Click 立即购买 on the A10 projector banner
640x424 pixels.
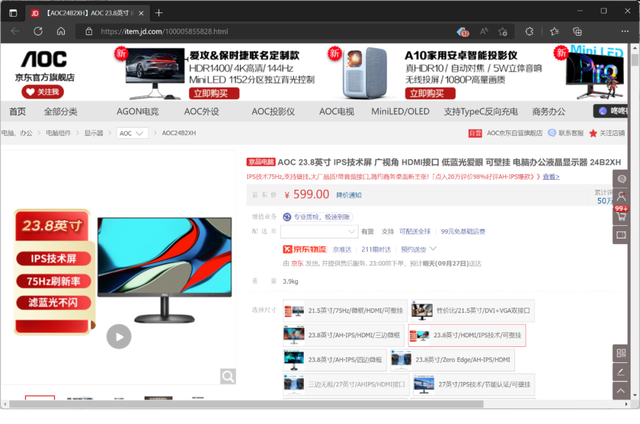click(430, 93)
